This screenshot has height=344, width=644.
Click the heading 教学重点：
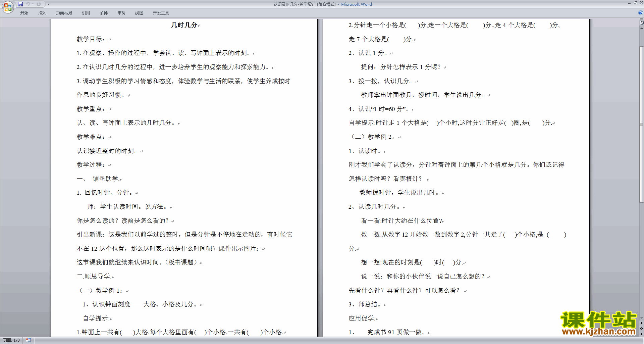point(91,109)
